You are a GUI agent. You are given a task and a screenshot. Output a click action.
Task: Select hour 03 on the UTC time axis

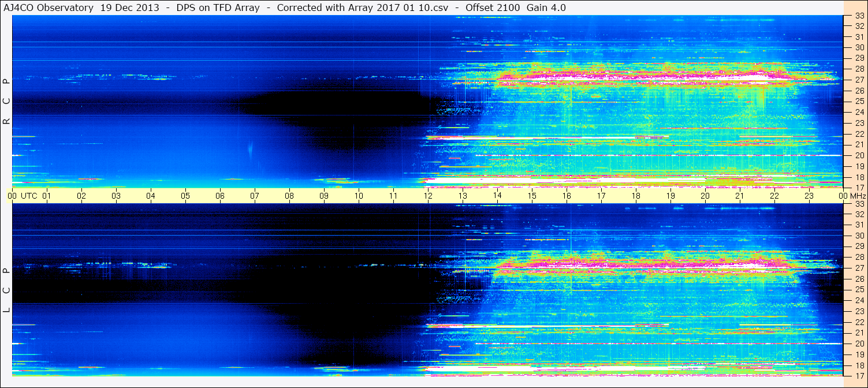point(116,196)
